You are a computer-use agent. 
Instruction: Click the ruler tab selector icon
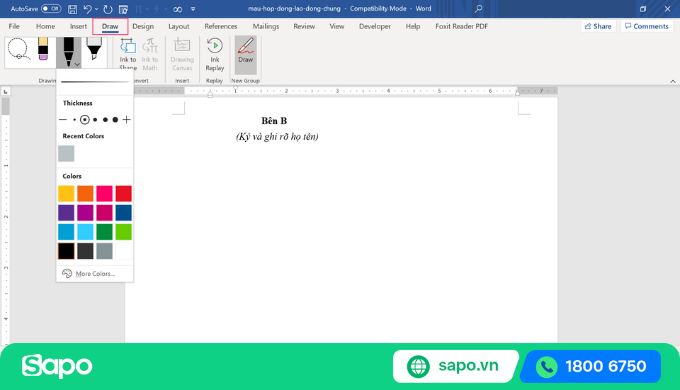point(6,92)
